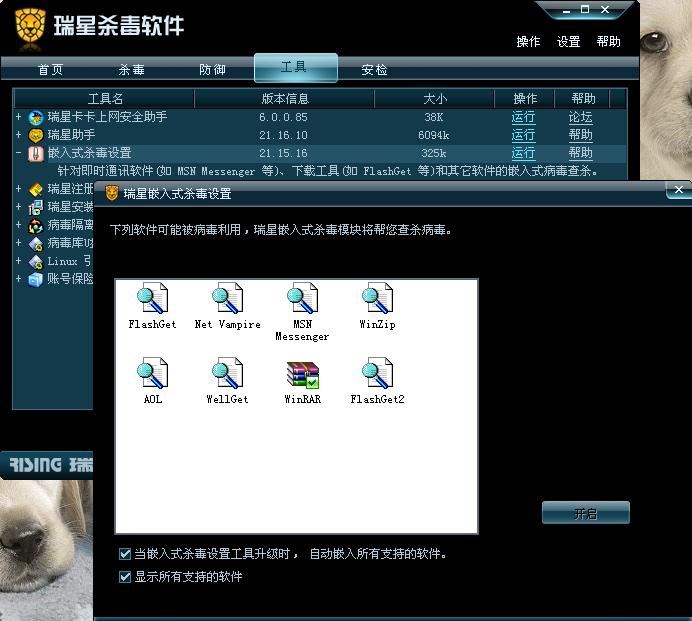Click the version 21.15.16 cell
The image size is (692, 621).
[283, 154]
